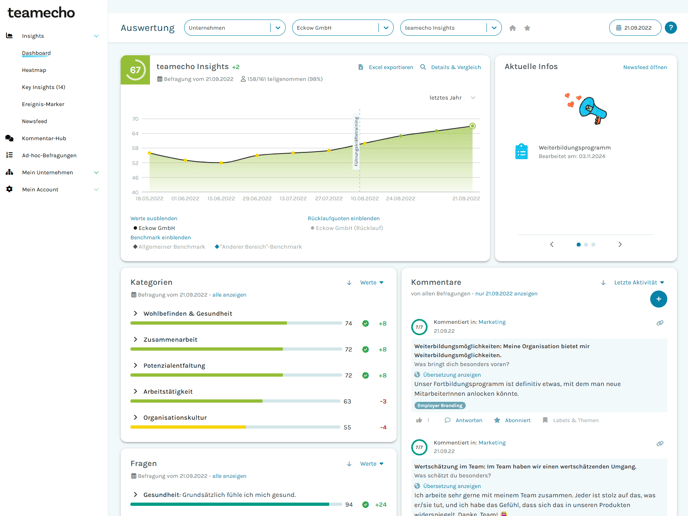Click the green 67 score badge
The width and height of the screenshot is (688, 516).
click(x=135, y=70)
